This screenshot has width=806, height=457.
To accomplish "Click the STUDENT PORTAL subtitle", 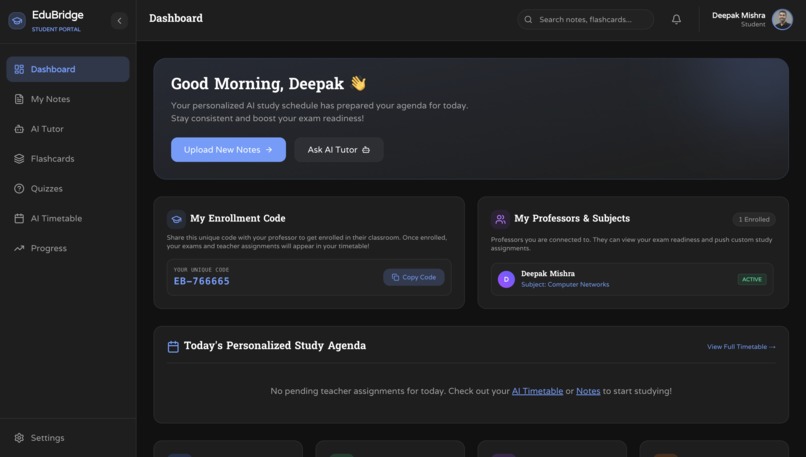I will (56, 29).
